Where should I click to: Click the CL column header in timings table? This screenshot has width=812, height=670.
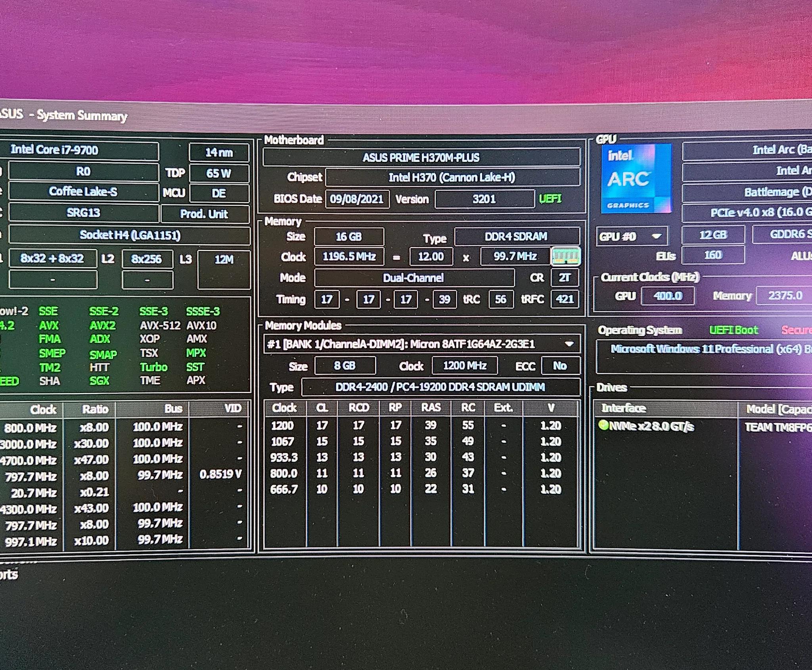[322, 407]
